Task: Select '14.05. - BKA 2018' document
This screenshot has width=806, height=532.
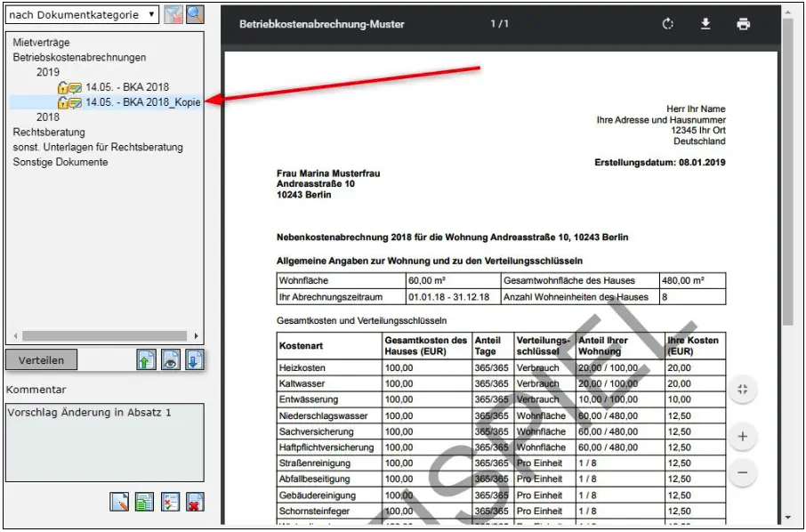Action: (126, 87)
